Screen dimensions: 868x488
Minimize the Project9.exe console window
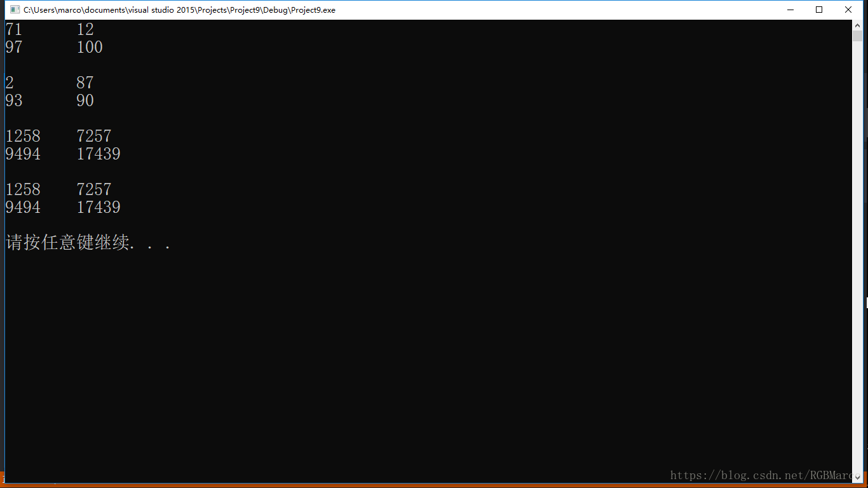pos(790,10)
